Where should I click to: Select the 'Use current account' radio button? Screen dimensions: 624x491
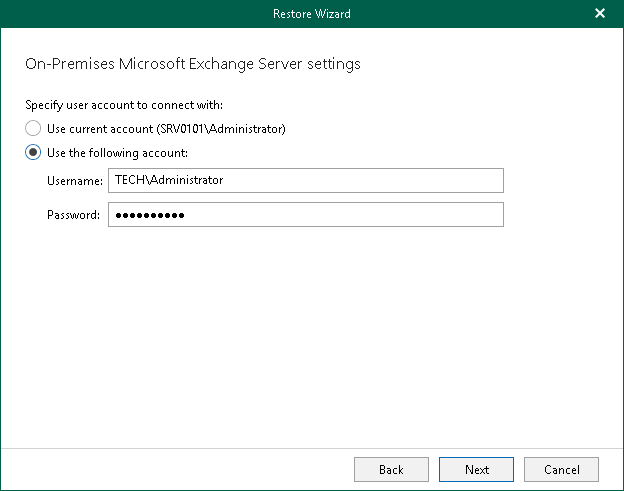click(34, 129)
